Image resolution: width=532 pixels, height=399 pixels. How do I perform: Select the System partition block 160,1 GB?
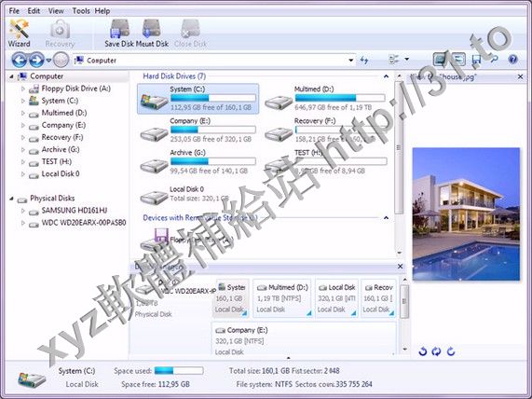[231, 298]
